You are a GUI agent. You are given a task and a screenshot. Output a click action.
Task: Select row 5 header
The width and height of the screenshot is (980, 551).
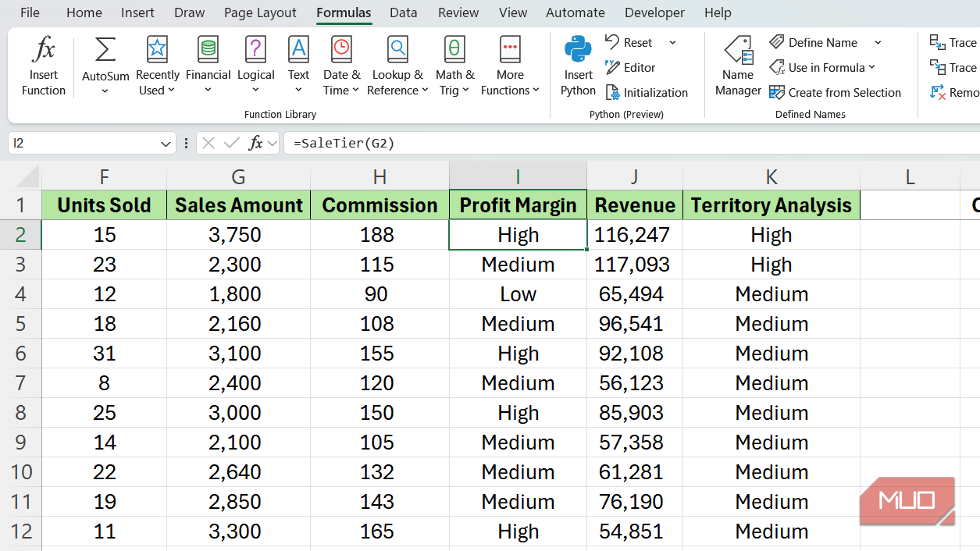21,324
